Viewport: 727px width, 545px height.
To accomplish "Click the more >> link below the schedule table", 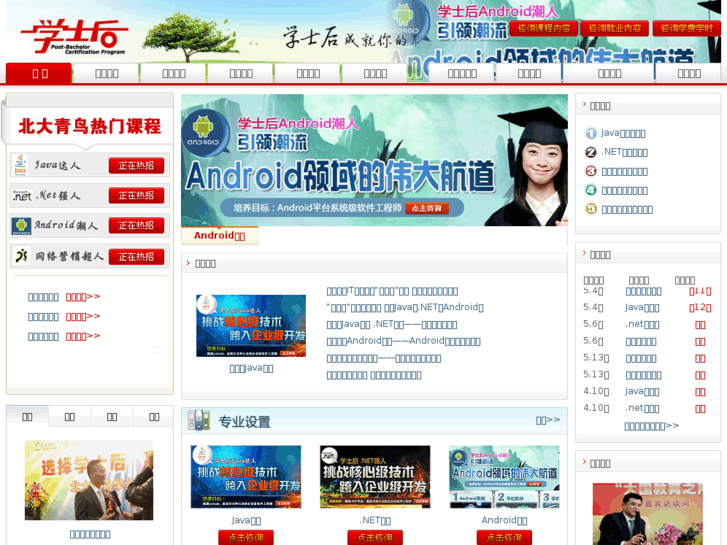I will click(651, 426).
